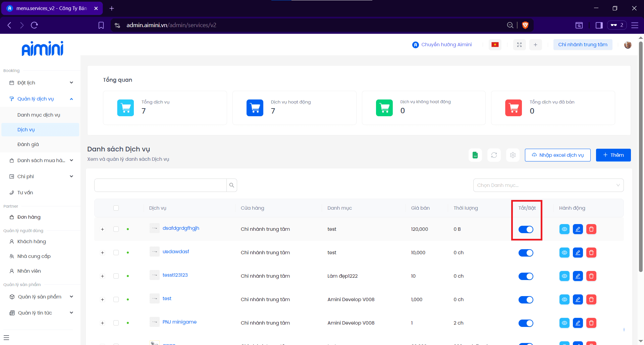Click Nhập excel dịch vụ button
Screen dimensions: 644x345
click(x=557, y=155)
